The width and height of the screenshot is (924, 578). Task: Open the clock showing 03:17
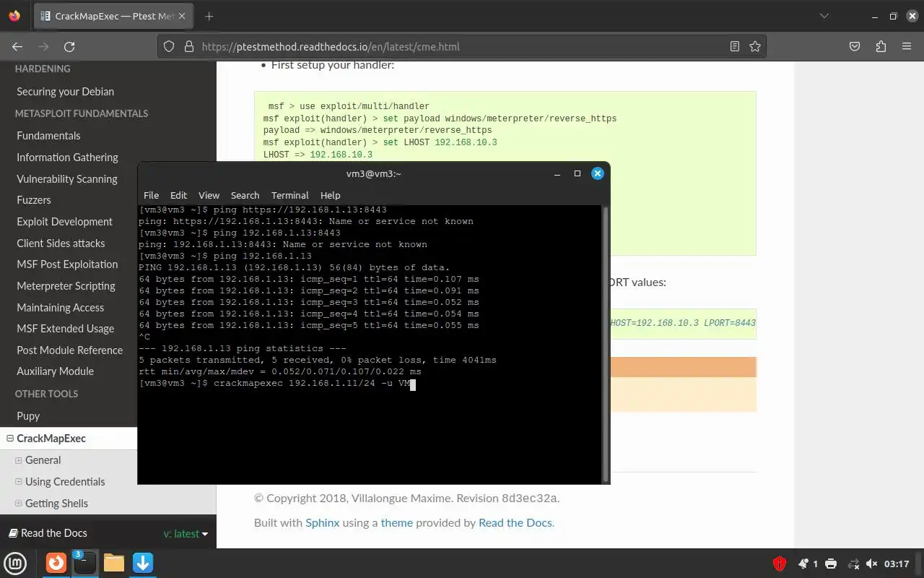(897, 564)
